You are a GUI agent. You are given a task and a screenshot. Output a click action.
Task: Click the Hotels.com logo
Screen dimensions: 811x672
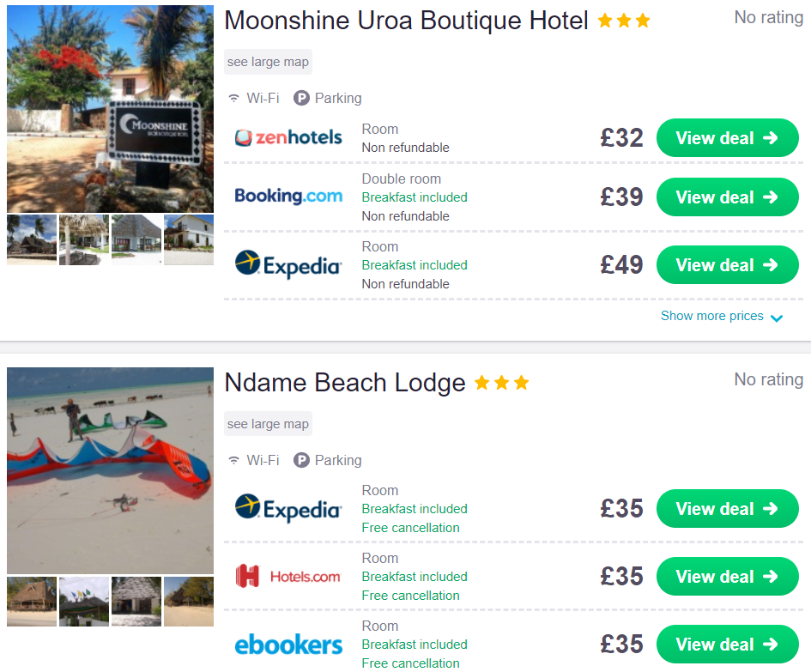288,576
